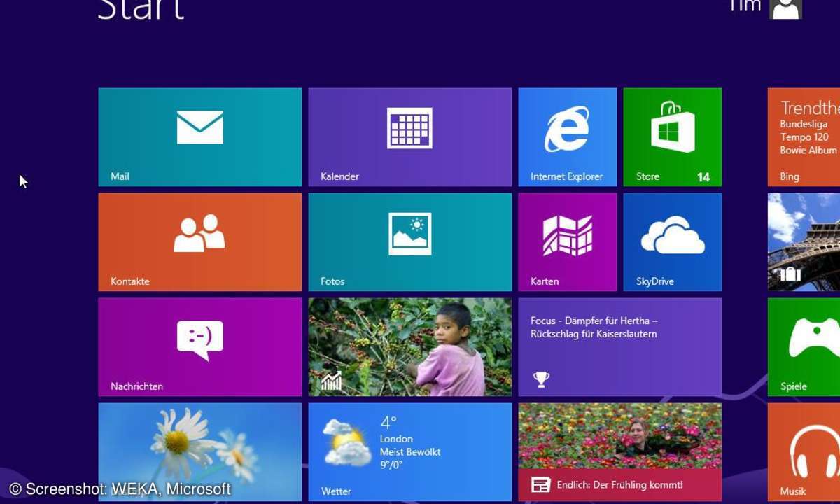This screenshot has height=504, width=840.
Task: Click the "Bundesliga" trending topic
Action: pos(804,124)
